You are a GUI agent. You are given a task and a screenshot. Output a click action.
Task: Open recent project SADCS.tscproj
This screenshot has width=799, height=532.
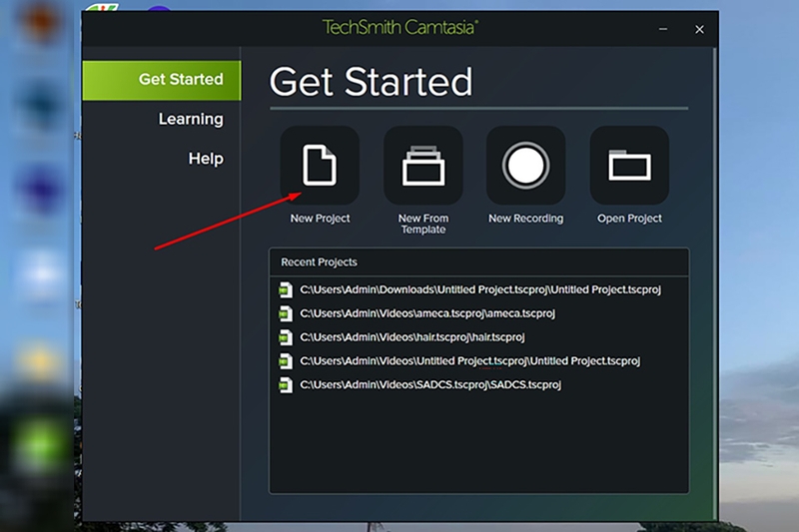[x=430, y=385]
